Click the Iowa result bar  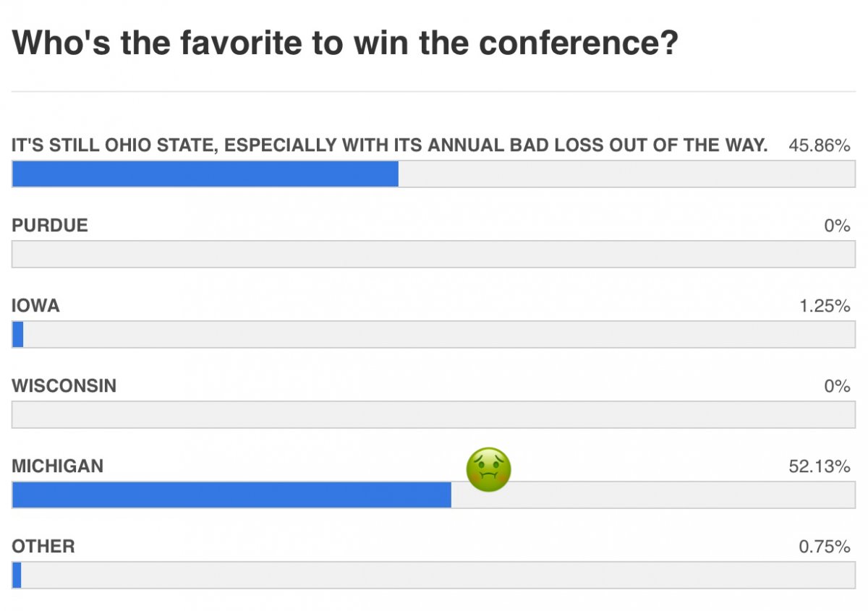coord(433,334)
